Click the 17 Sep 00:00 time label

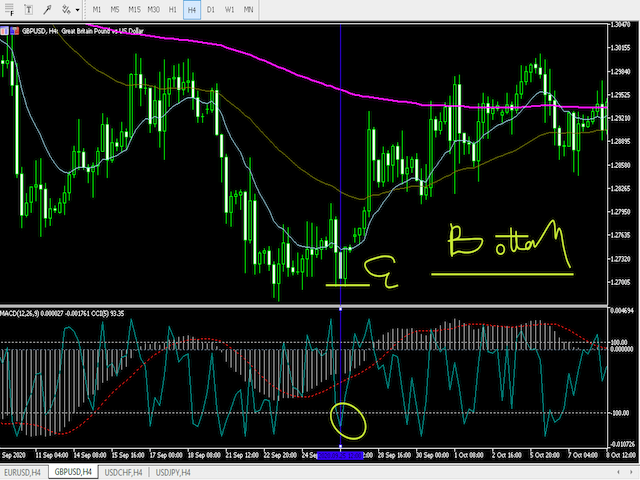tap(166, 455)
